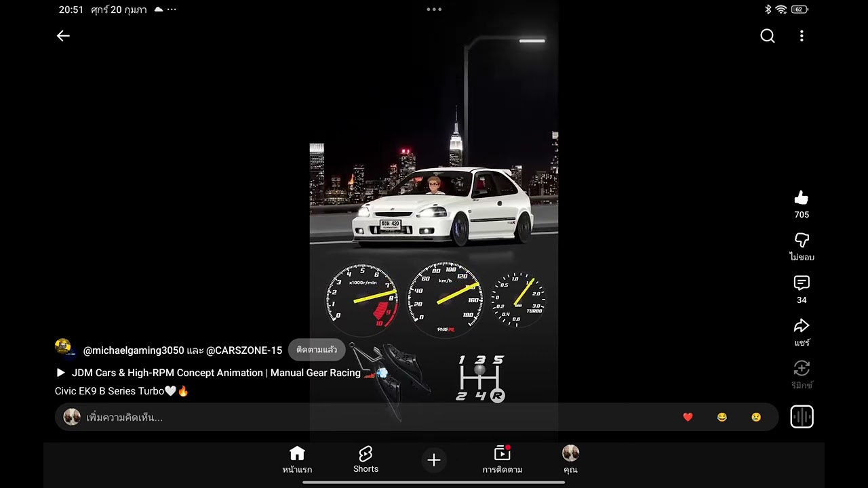Open JDM Cars & High-RPM Concept Animation link
The height and width of the screenshot is (488, 868).
coord(222,373)
